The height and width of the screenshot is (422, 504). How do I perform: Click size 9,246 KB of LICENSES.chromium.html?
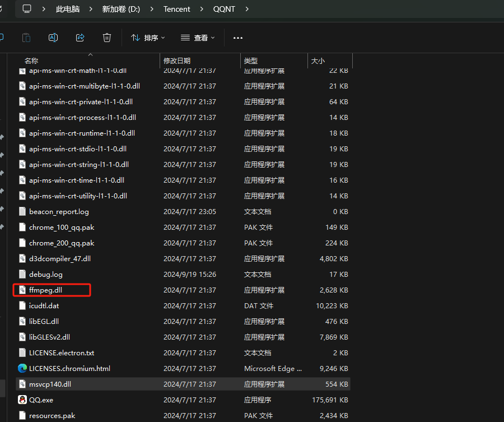coord(334,369)
